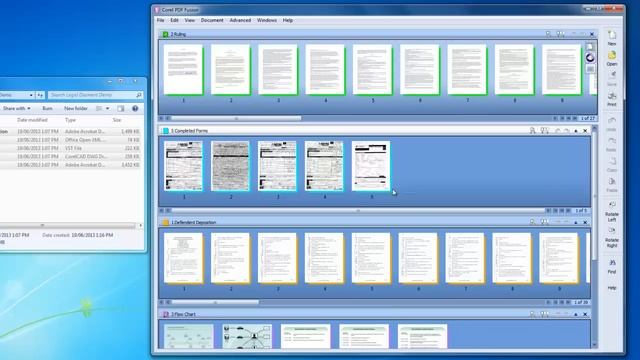Open the Advanced menu
Image resolution: width=640 pixels, height=360 pixels.
click(240, 20)
